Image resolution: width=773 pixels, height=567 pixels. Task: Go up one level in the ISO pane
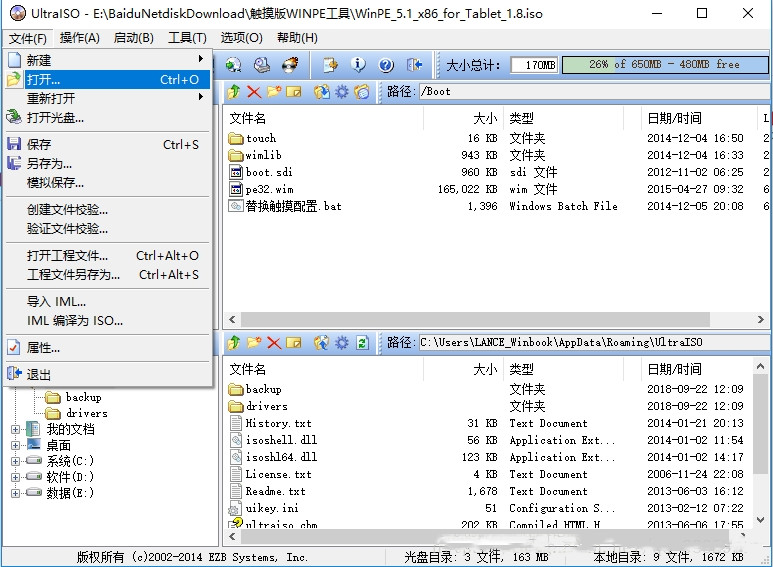(234, 91)
